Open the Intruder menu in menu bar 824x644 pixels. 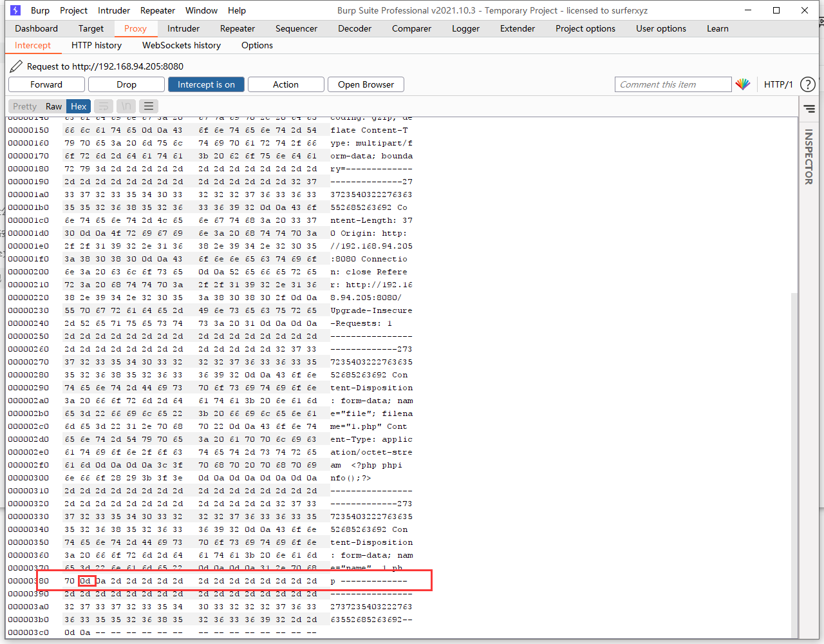tap(114, 10)
